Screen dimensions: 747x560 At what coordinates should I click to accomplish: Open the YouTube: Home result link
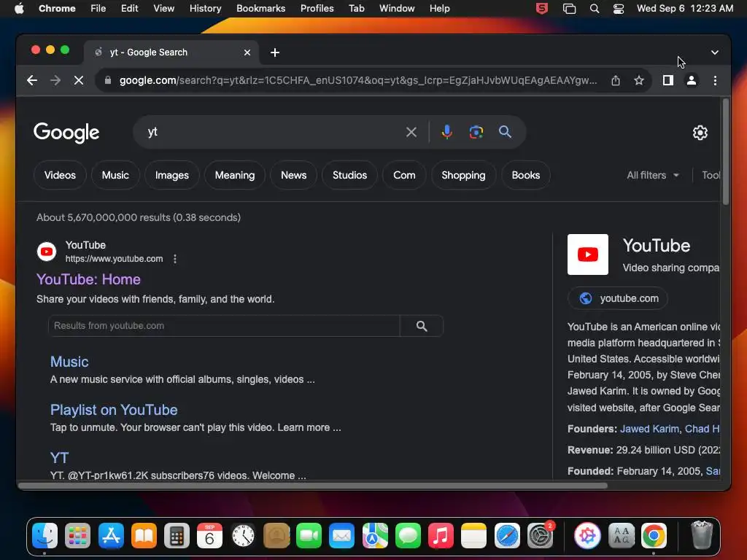coord(88,279)
